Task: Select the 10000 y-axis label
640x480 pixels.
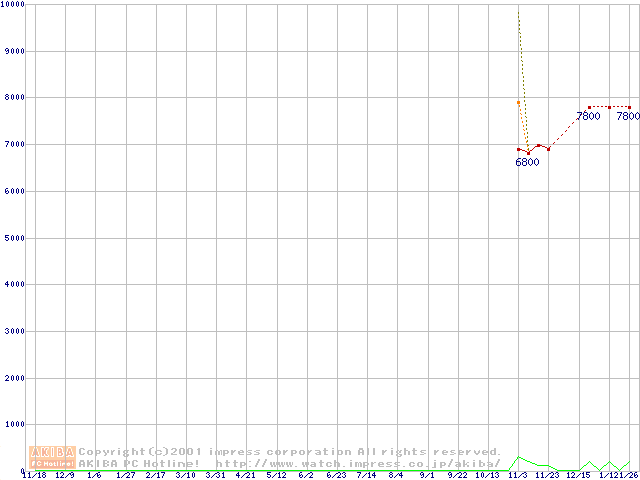Action: (x=14, y=4)
